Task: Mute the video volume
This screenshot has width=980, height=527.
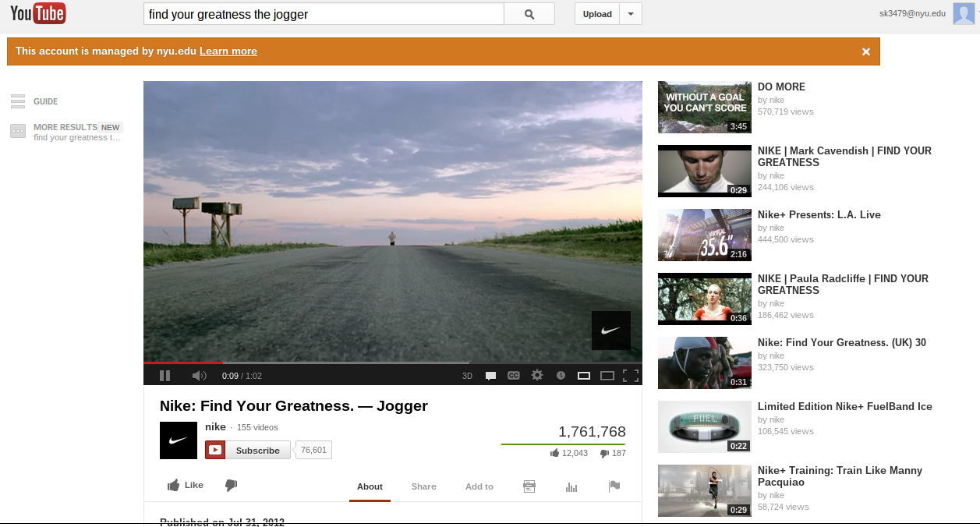Action: pyautogui.click(x=199, y=376)
